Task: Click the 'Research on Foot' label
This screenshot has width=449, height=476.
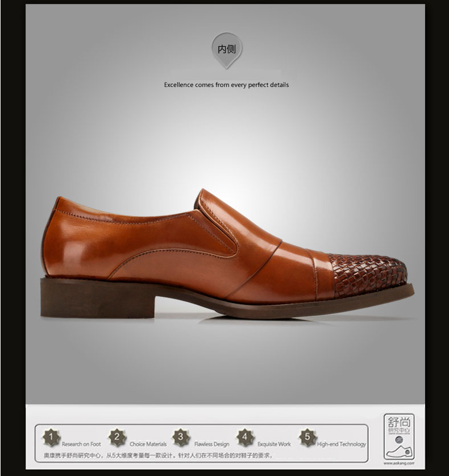Action: click(x=81, y=444)
